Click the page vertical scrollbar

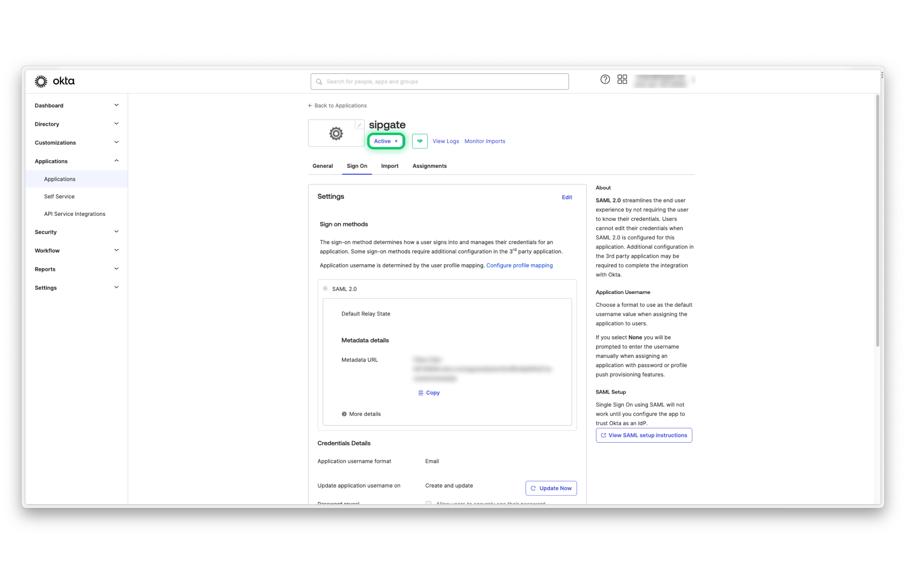pos(877,221)
